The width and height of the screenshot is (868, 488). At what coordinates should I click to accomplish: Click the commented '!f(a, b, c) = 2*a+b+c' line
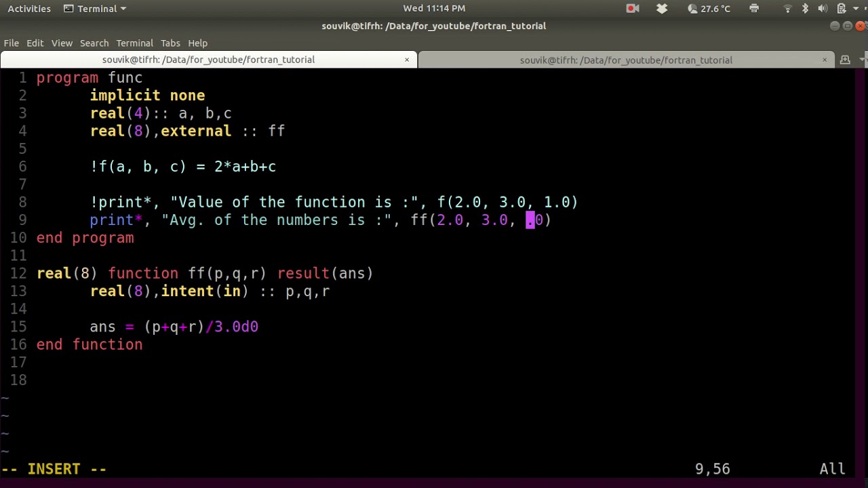pyautogui.click(x=183, y=167)
